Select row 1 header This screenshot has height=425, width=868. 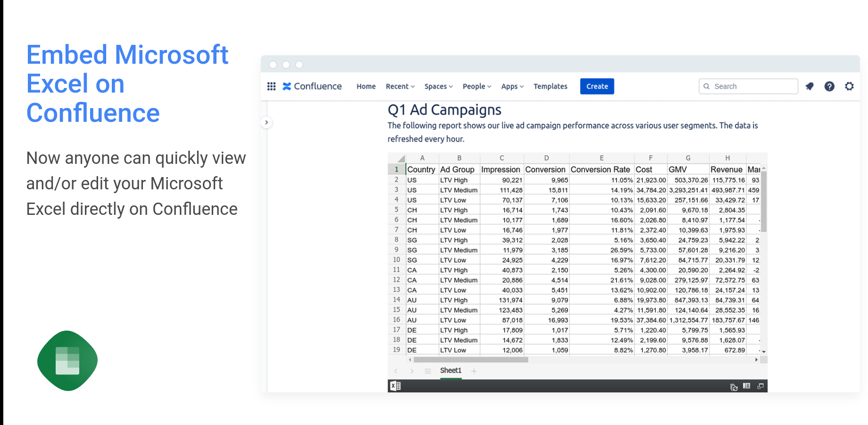tap(397, 169)
